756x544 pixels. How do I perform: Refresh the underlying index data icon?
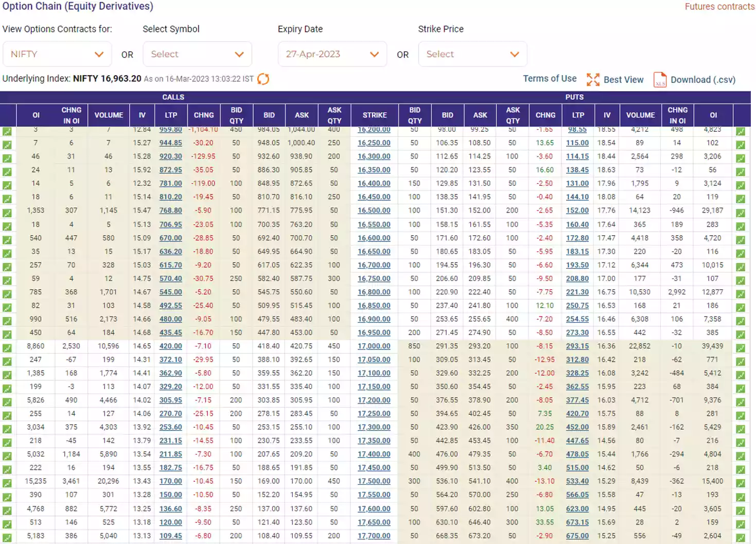tap(263, 79)
